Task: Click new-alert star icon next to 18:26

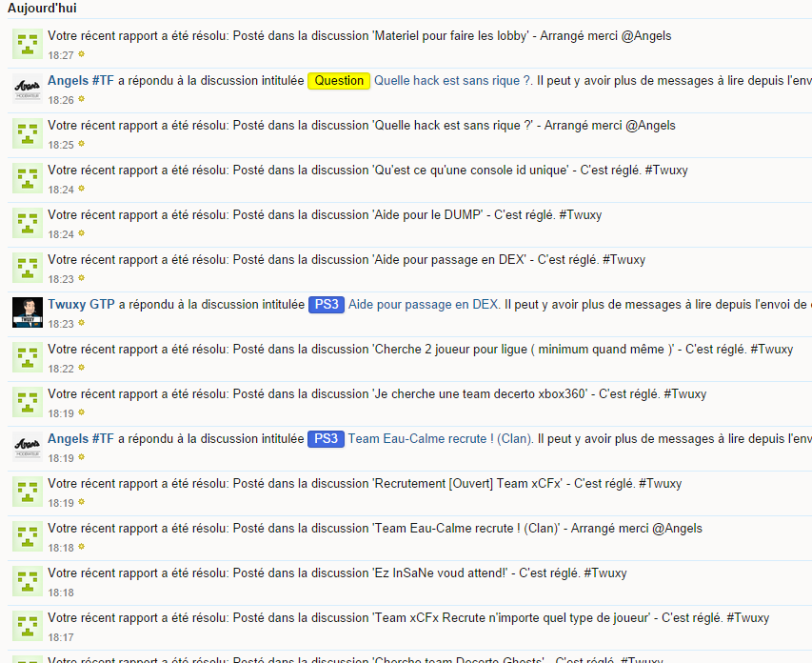Action: tap(81, 98)
